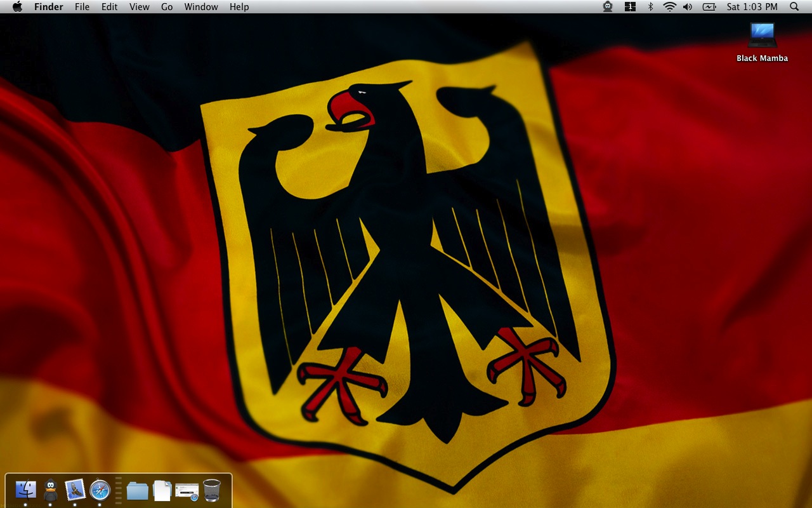Open the Trash in Dock

(x=212, y=490)
